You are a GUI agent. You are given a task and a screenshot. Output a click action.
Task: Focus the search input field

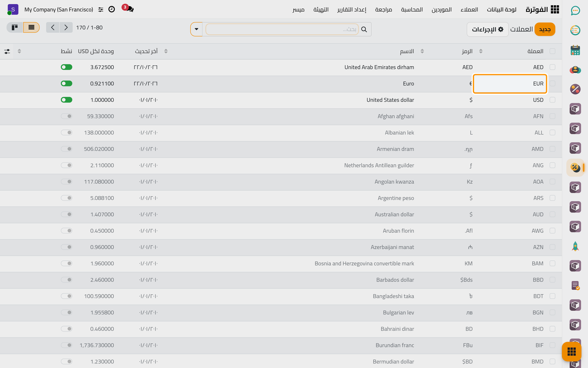(282, 29)
